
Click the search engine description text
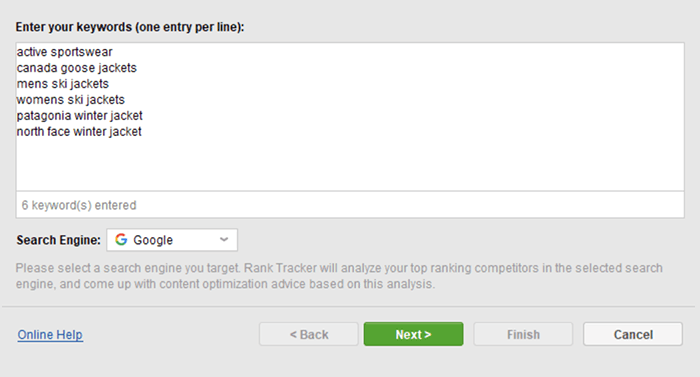point(339,276)
